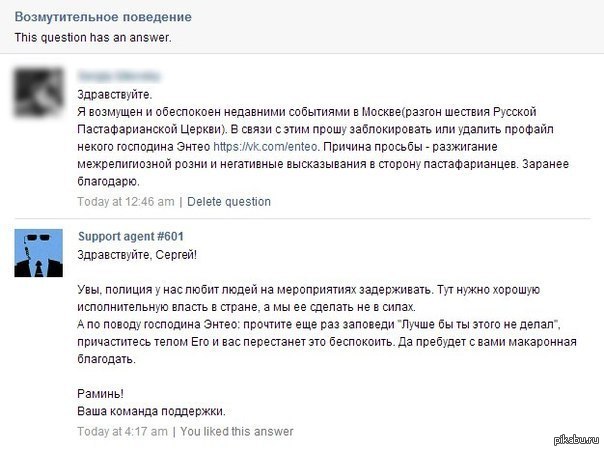The width and height of the screenshot is (604, 451).
Task: Follow the https://vk.com/enteo link
Action: [265, 147]
